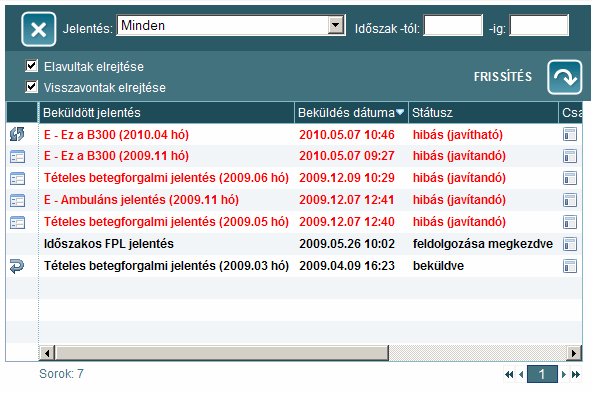Click the beküldve status cell

[x=438, y=266]
